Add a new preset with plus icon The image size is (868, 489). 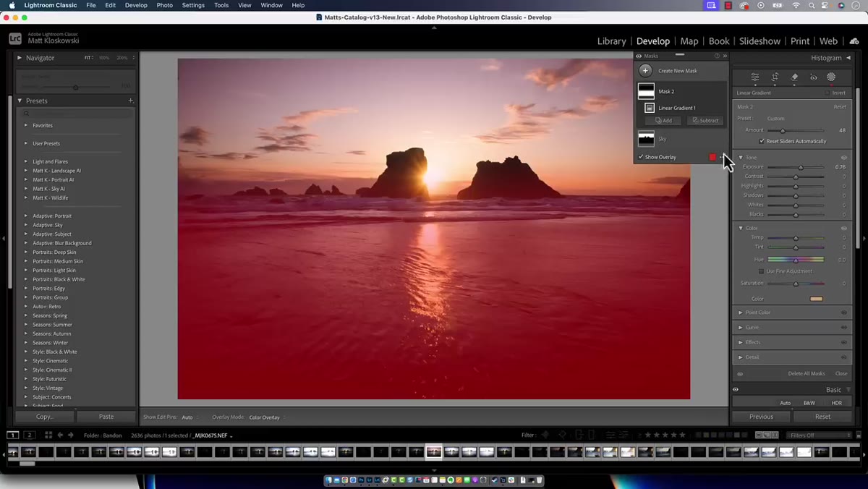(x=131, y=101)
